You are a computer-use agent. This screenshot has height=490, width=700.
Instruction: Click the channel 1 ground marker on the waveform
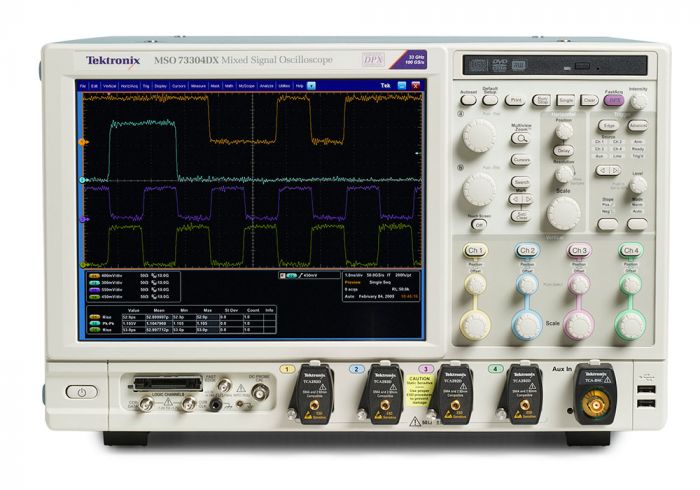click(83, 142)
